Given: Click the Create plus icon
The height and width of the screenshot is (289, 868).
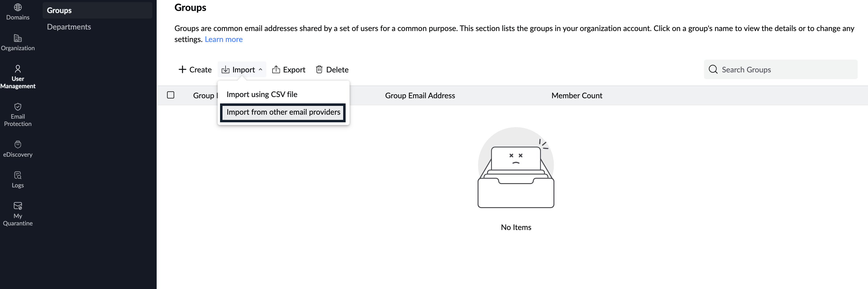Looking at the screenshot, I should coord(182,70).
